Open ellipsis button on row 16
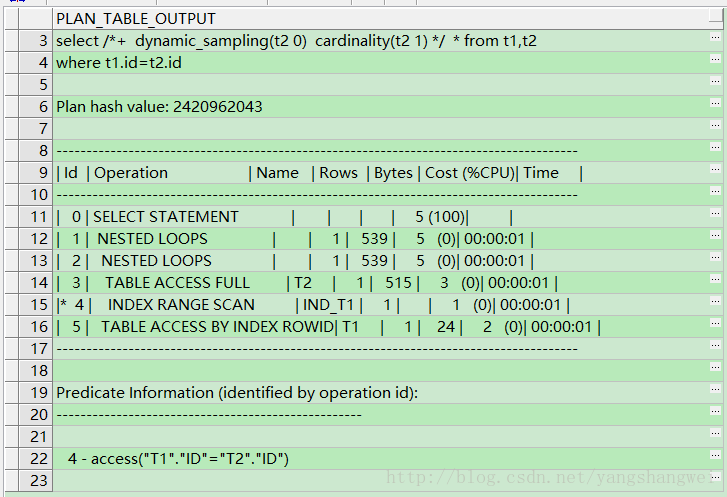 (x=715, y=326)
